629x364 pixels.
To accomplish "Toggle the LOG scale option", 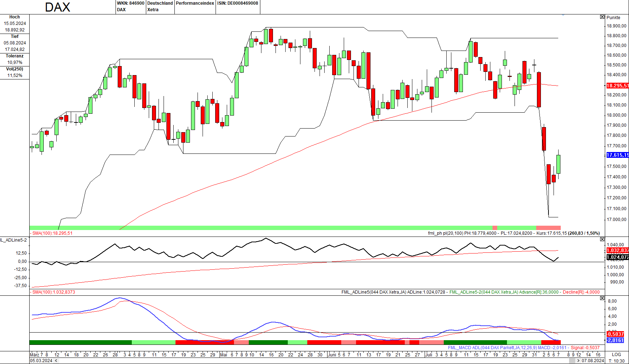I will pyautogui.click(x=616, y=355).
